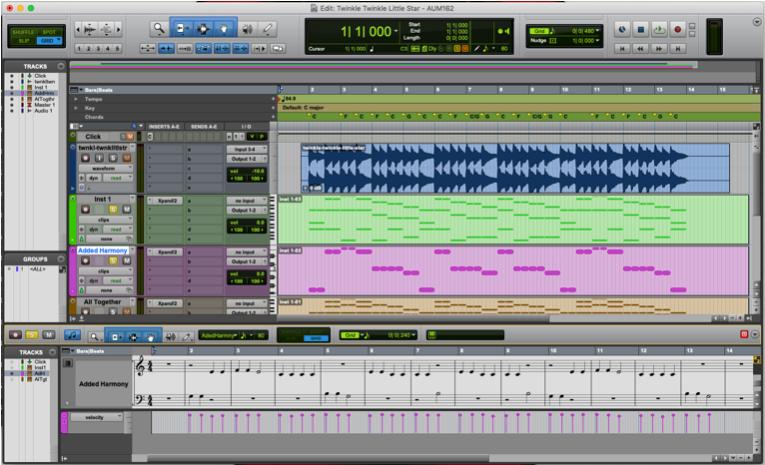Record-enable the Added Harmony track

click(x=85, y=261)
